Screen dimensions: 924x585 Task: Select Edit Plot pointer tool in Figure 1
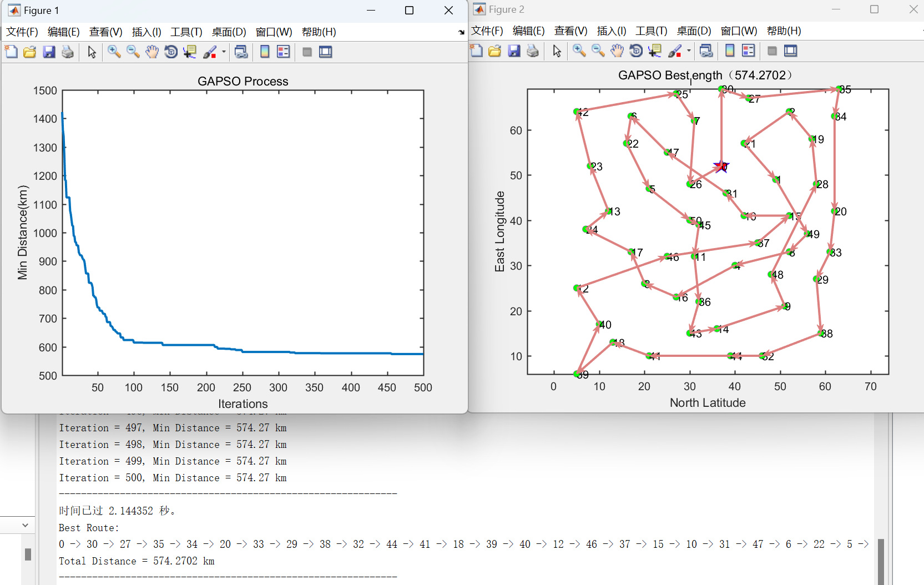(92, 52)
